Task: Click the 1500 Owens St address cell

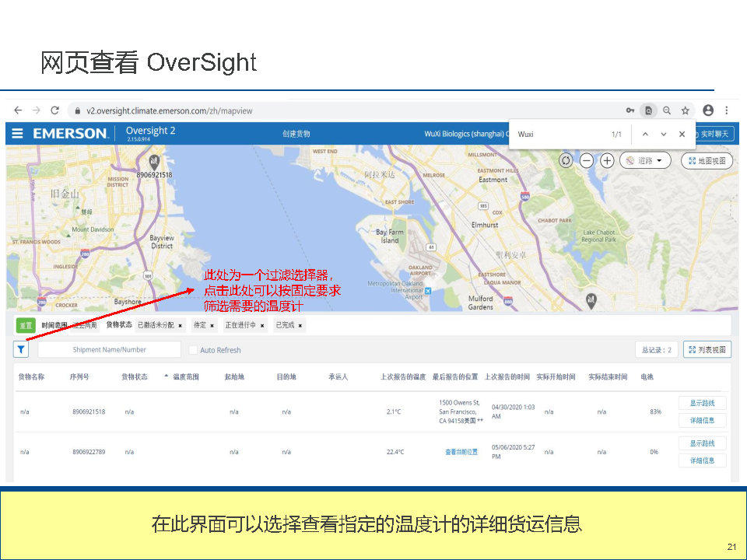Action: (461, 412)
